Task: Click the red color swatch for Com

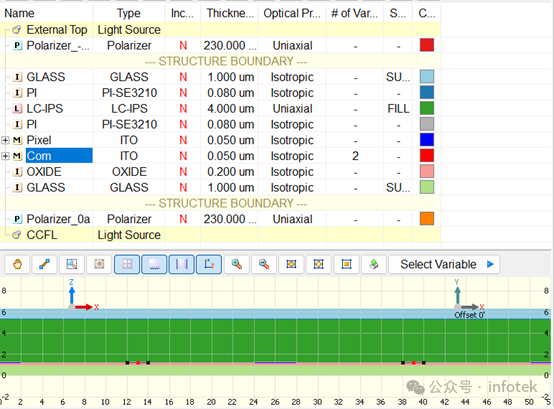Action: [x=427, y=156]
